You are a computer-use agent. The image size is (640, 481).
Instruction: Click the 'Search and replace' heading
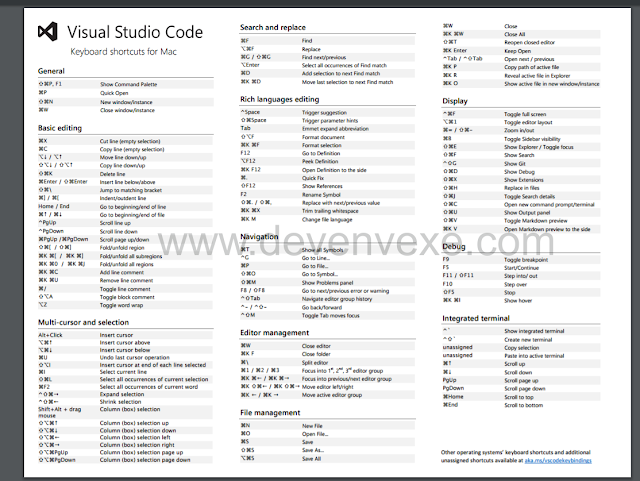273,27
